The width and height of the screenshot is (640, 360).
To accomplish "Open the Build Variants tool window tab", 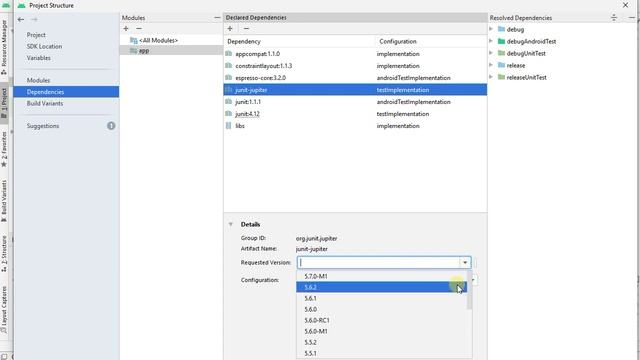I will (x=4, y=201).
